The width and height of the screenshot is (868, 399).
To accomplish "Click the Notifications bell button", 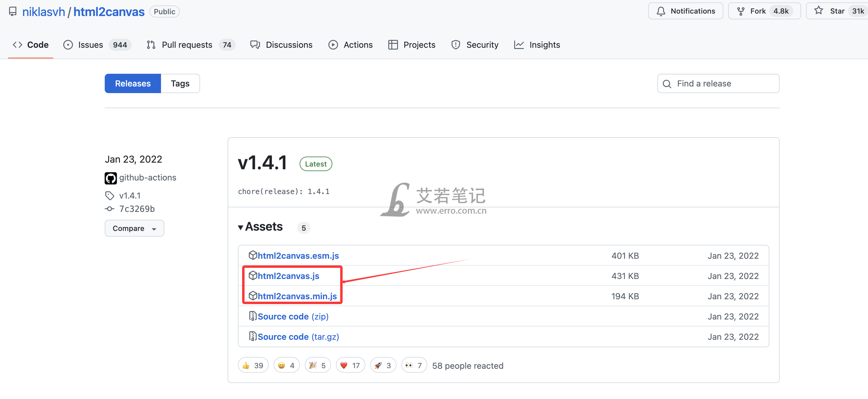I will coord(686,11).
